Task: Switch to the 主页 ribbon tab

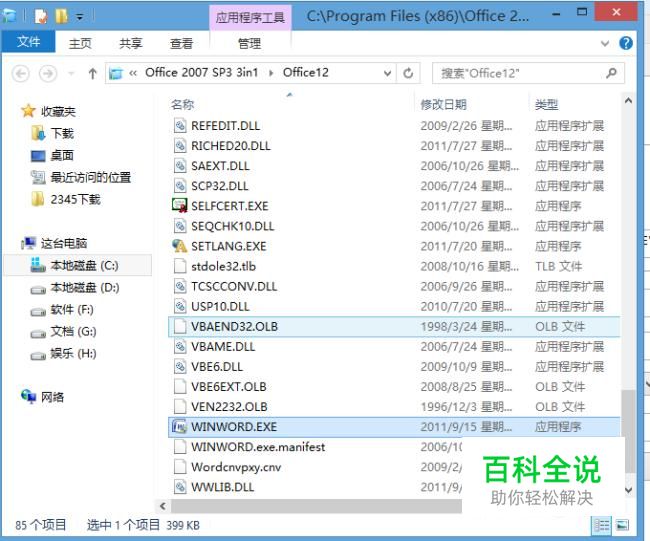Action: click(80, 43)
